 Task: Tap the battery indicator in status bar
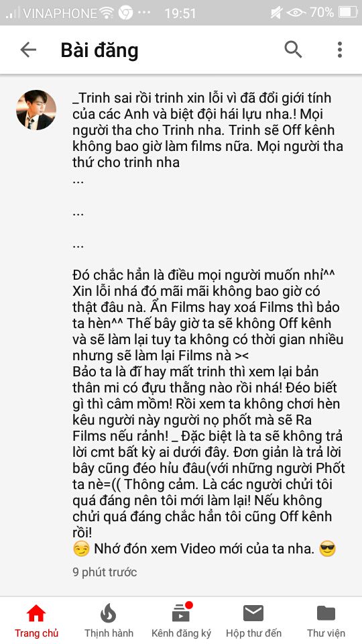pyautogui.click(x=348, y=12)
